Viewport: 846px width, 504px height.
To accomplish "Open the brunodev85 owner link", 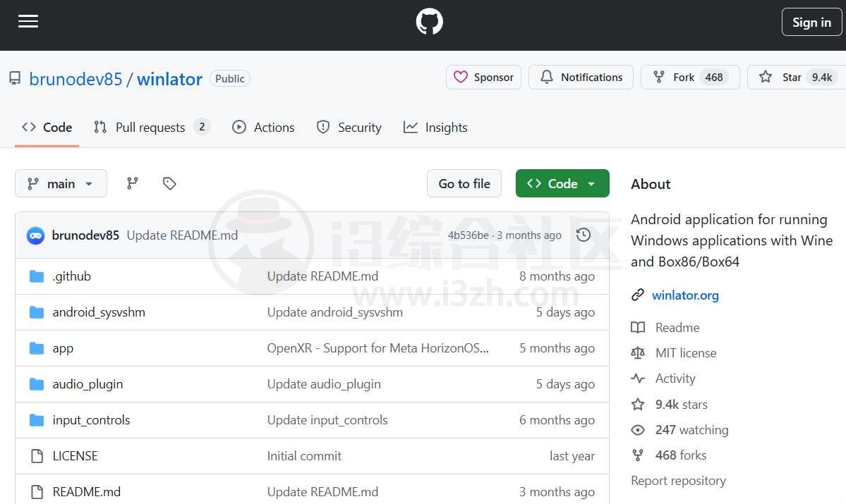I will [x=75, y=79].
